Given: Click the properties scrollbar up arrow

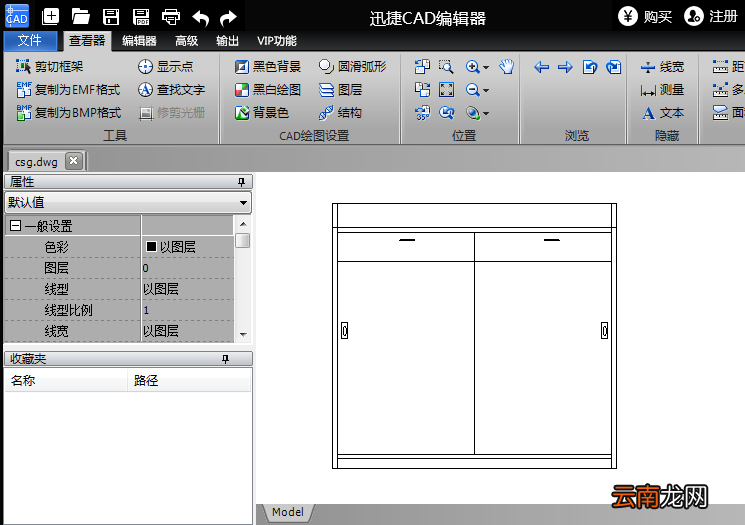Looking at the screenshot, I should point(243,224).
